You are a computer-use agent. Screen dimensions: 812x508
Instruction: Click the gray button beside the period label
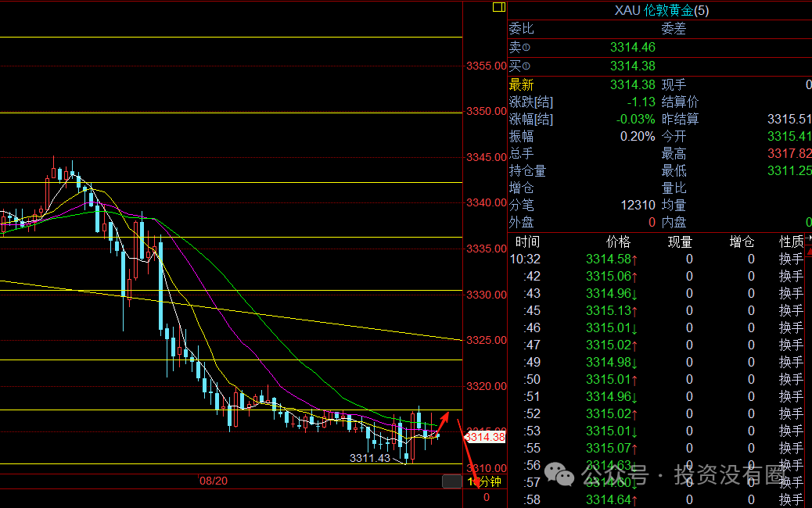[x=452, y=481]
